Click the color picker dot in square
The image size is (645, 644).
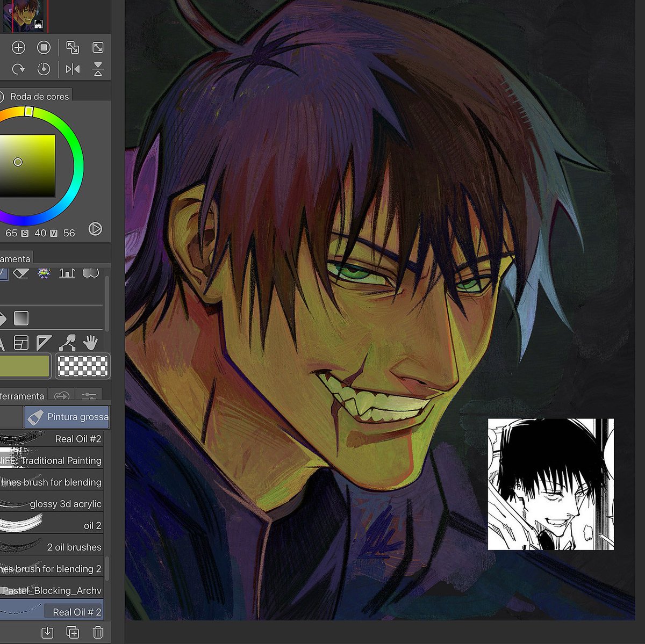coord(18,162)
